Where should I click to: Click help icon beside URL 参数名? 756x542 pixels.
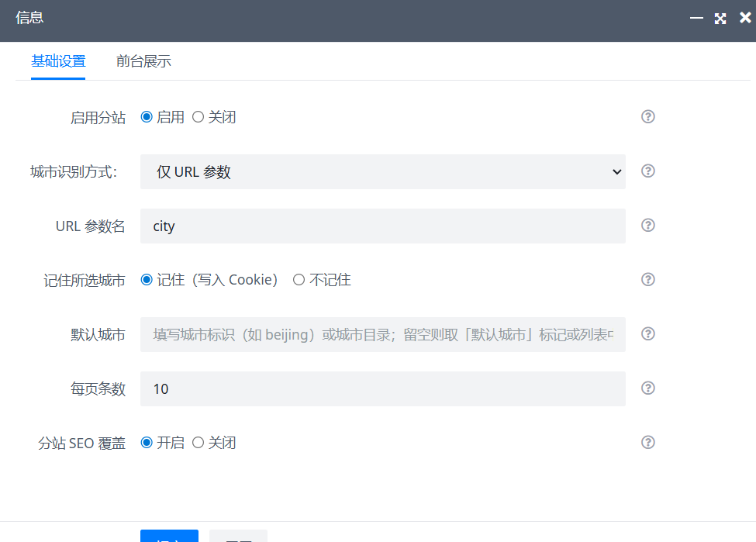[648, 225]
